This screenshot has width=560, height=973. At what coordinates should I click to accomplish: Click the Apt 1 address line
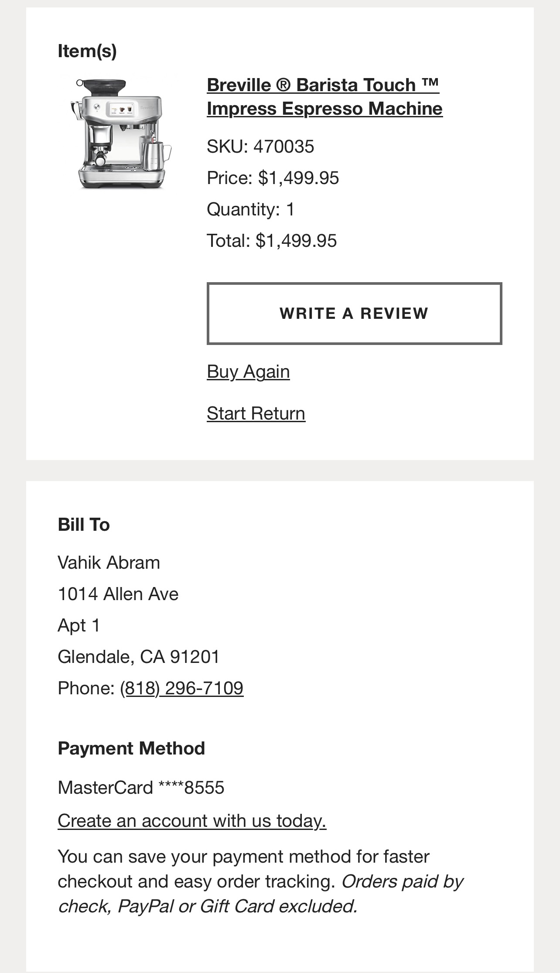(x=79, y=625)
